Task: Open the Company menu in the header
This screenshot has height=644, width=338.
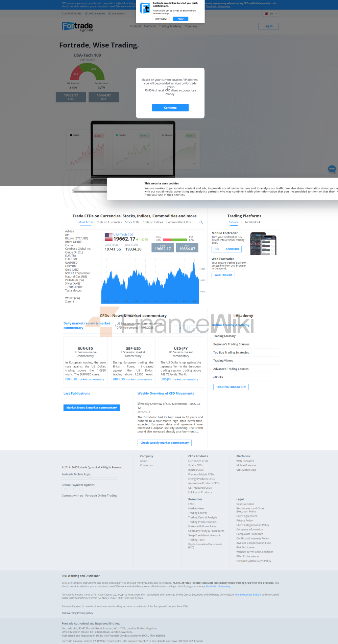Action: [x=191, y=26]
